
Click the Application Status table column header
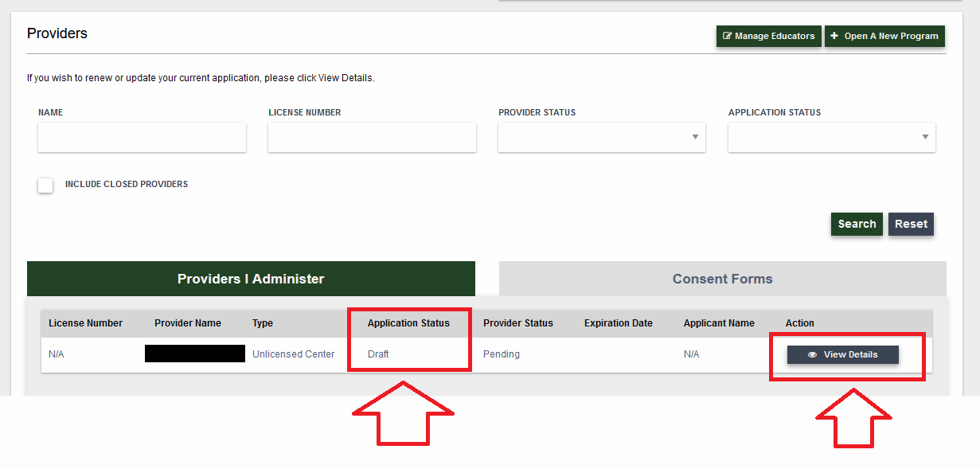408,323
